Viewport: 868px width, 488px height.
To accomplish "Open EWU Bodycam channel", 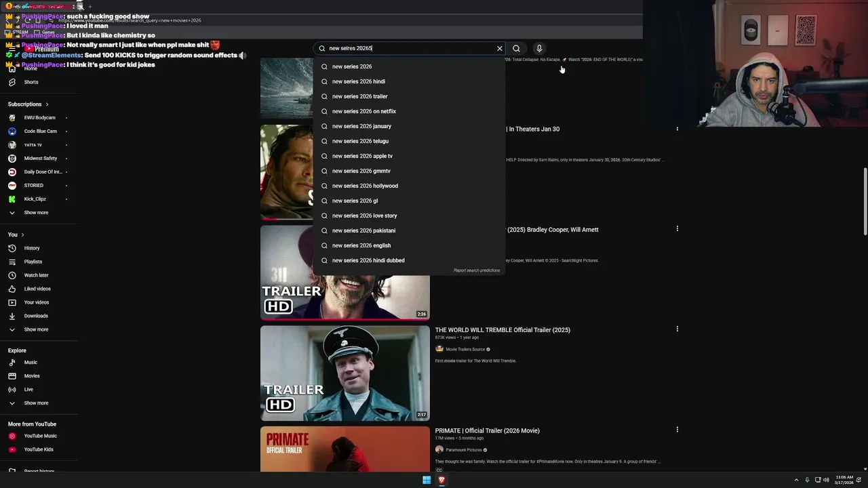I will (38, 118).
